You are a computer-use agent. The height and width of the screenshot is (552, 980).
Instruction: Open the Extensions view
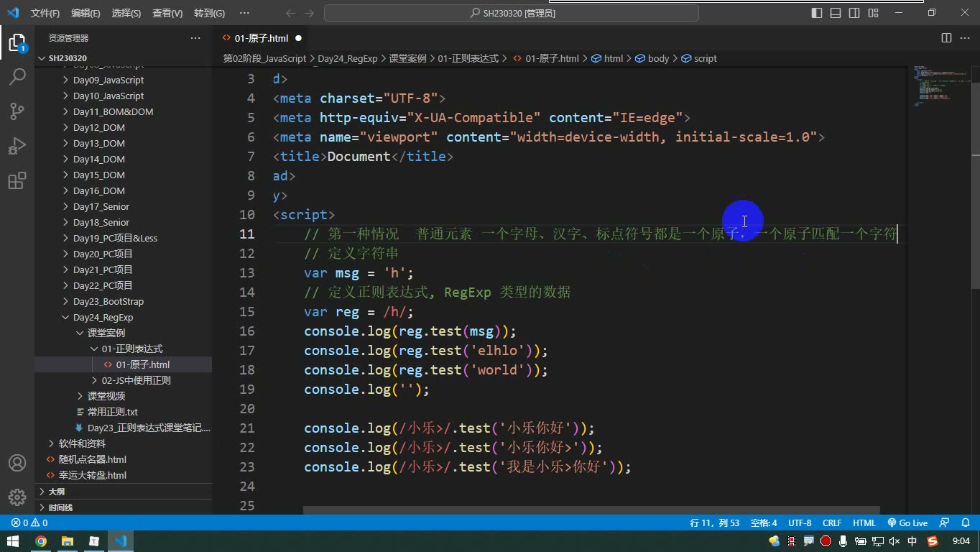point(17,180)
